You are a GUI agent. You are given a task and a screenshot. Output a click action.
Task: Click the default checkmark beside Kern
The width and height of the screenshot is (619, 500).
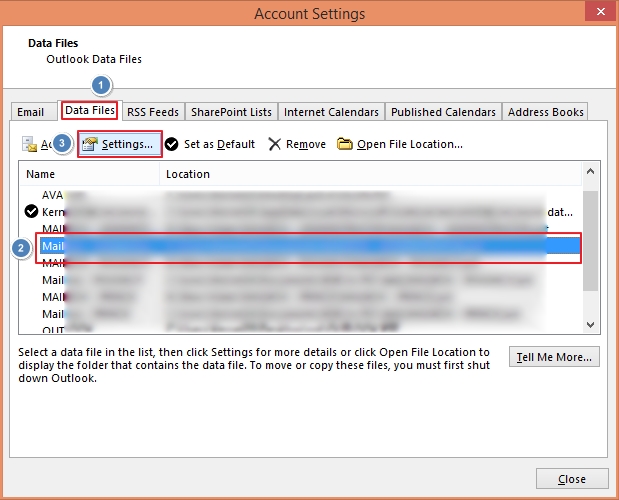tap(31, 212)
